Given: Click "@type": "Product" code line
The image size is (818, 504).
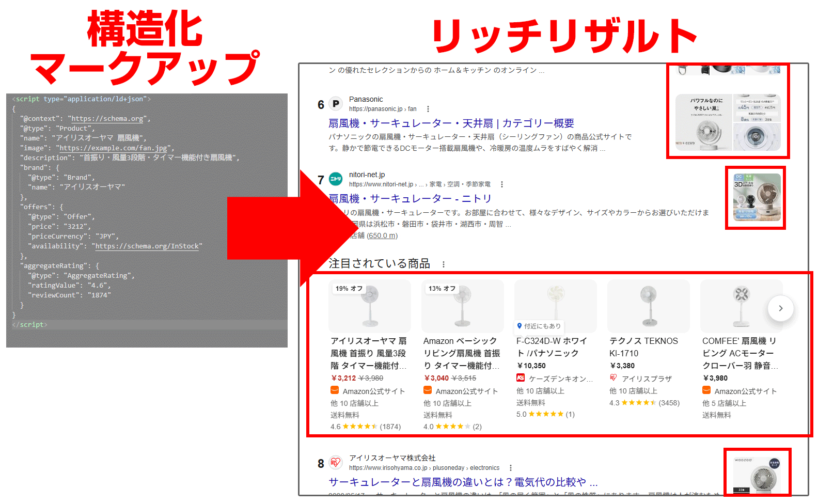Looking at the screenshot, I should click(x=57, y=129).
